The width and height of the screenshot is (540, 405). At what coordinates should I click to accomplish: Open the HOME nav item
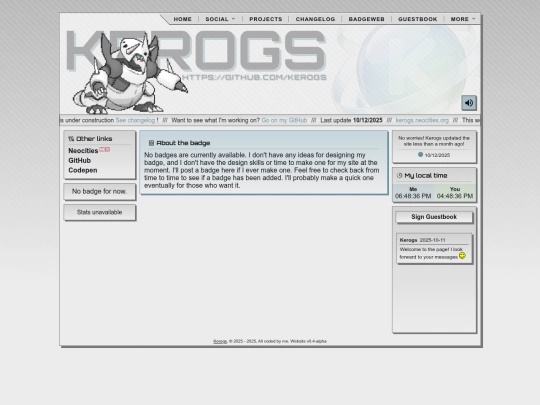(x=183, y=19)
